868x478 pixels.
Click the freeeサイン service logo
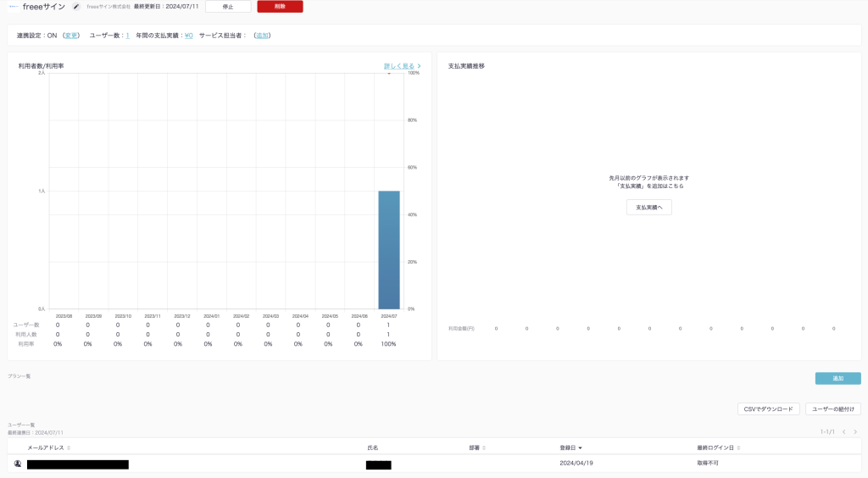13,7
